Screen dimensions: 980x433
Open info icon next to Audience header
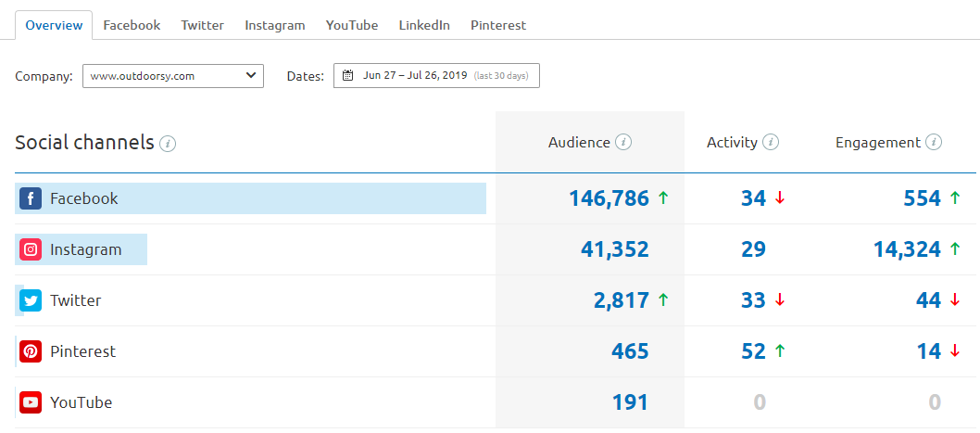[x=623, y=142]
